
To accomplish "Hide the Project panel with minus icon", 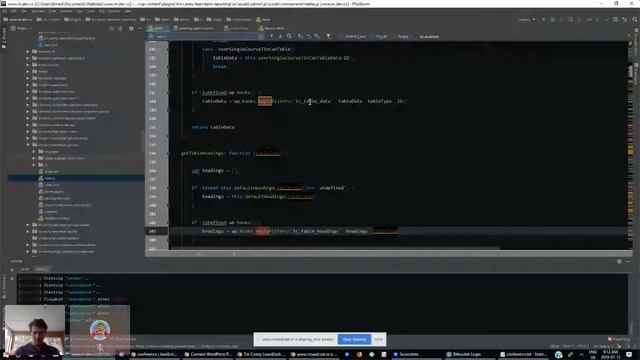I will coord(140,29).
